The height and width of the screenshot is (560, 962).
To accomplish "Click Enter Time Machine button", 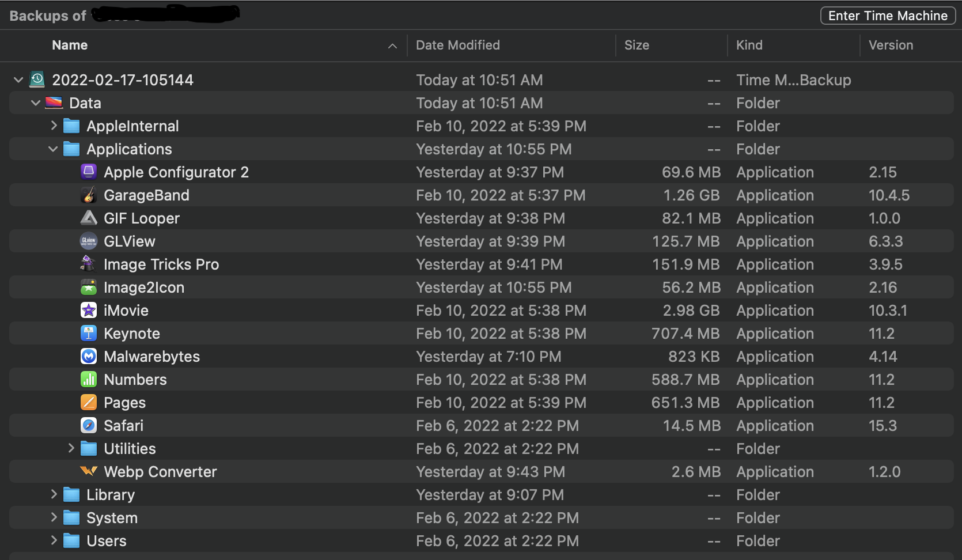I will tap(888, 16).
